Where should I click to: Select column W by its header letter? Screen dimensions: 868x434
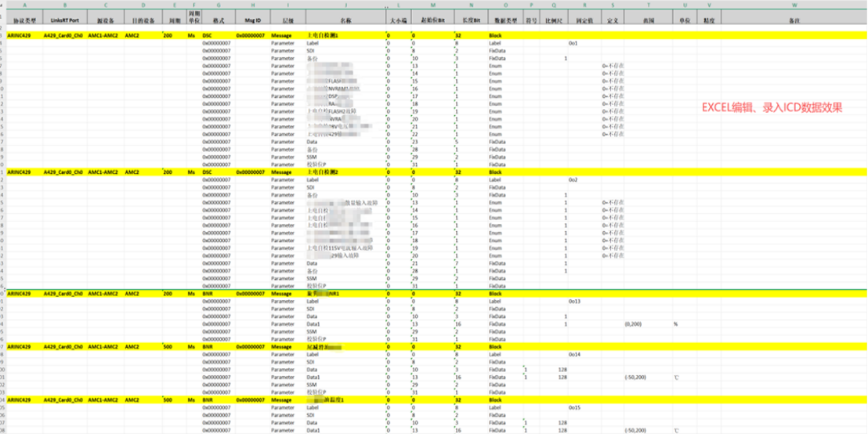tap(794, 5)
